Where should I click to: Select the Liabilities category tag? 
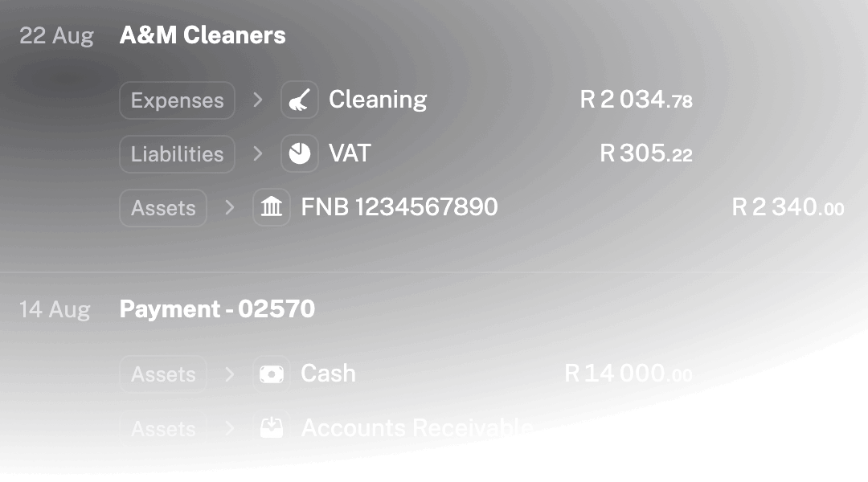coord(177,153)
